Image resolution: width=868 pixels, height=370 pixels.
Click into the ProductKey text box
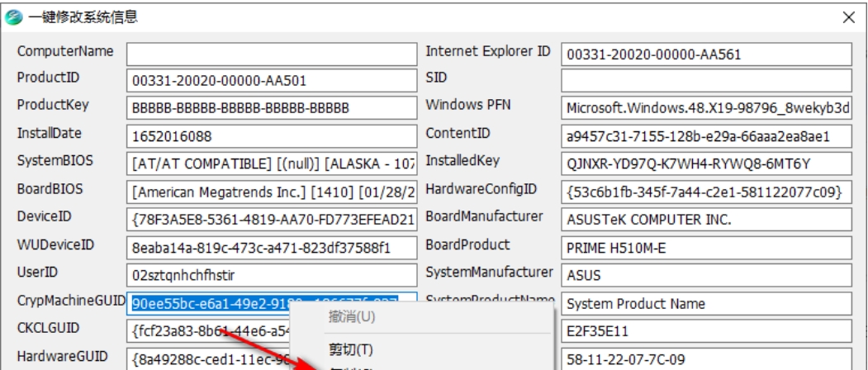pyautogui.click(x=272, y=108)
